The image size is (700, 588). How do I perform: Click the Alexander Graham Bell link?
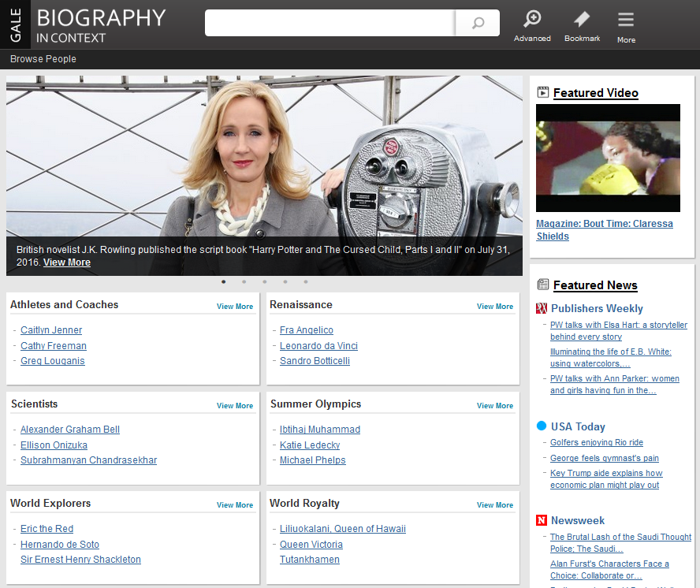pyautogui.click(x=70, y=430)
